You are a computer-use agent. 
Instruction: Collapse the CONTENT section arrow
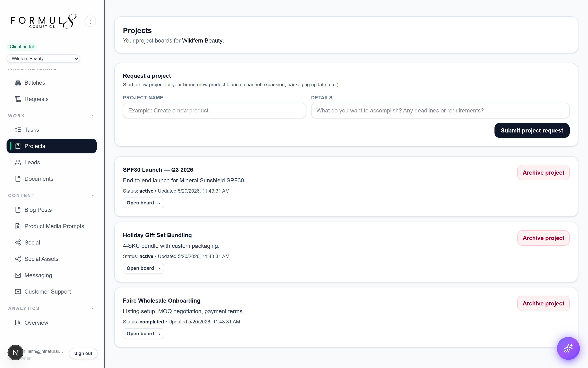pyautogui.click(x=93, y=196)
